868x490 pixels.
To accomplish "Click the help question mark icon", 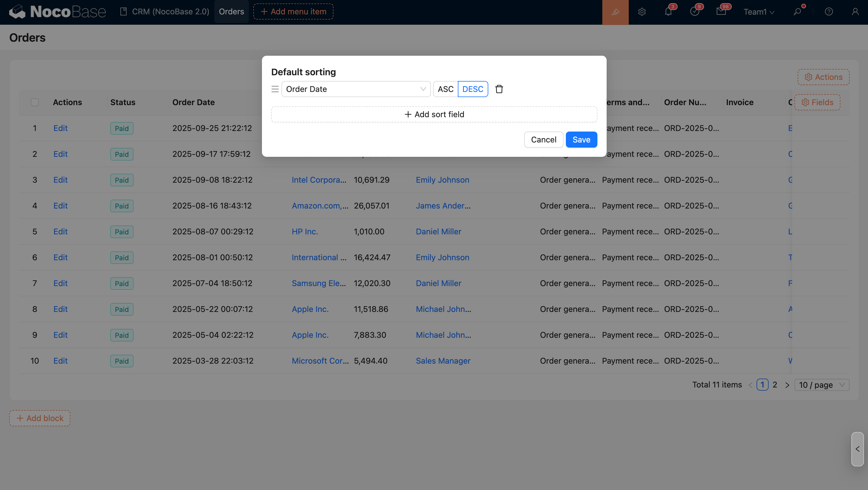I will pos(829,12).
